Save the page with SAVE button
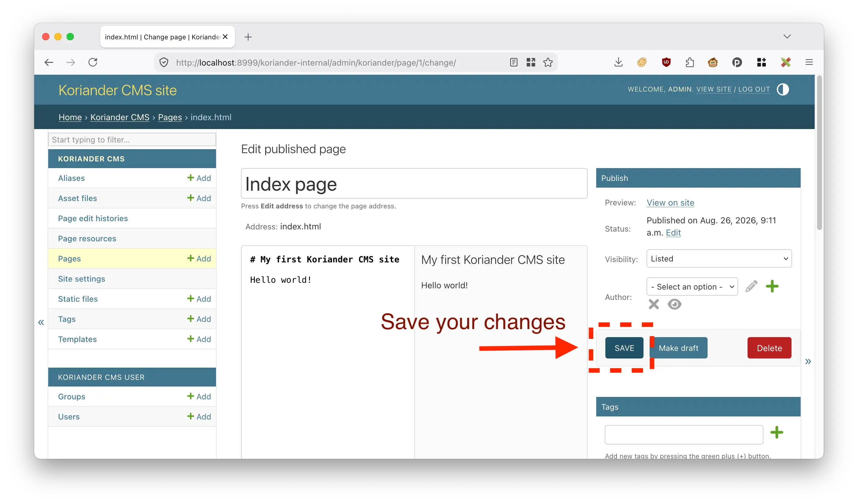Image resolution: width=858 pixels, height=504 pixels. point(624,348)
